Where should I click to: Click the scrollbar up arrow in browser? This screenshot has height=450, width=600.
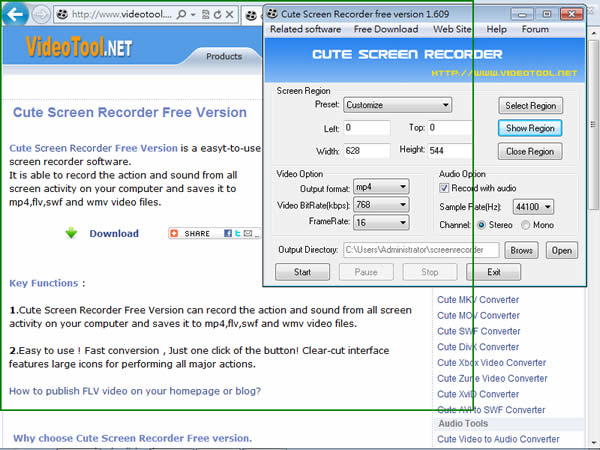tap(593, 34)
